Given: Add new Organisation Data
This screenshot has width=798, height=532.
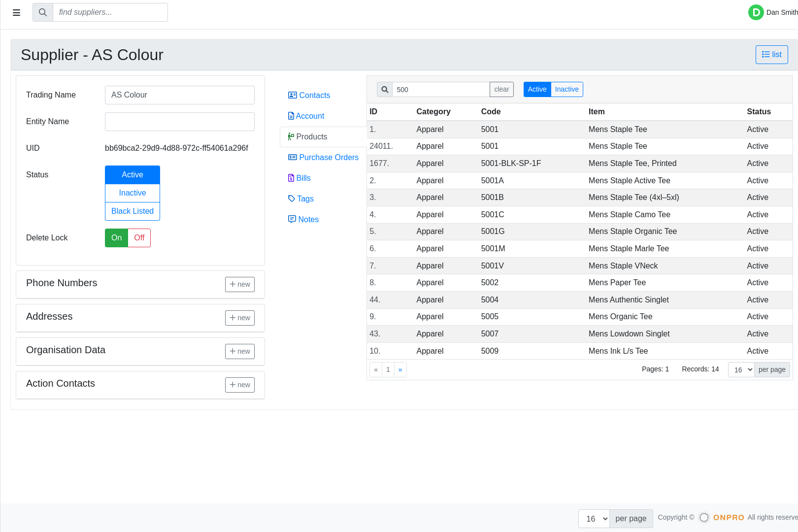Looking at the screenshot, I should coord(240,351).
